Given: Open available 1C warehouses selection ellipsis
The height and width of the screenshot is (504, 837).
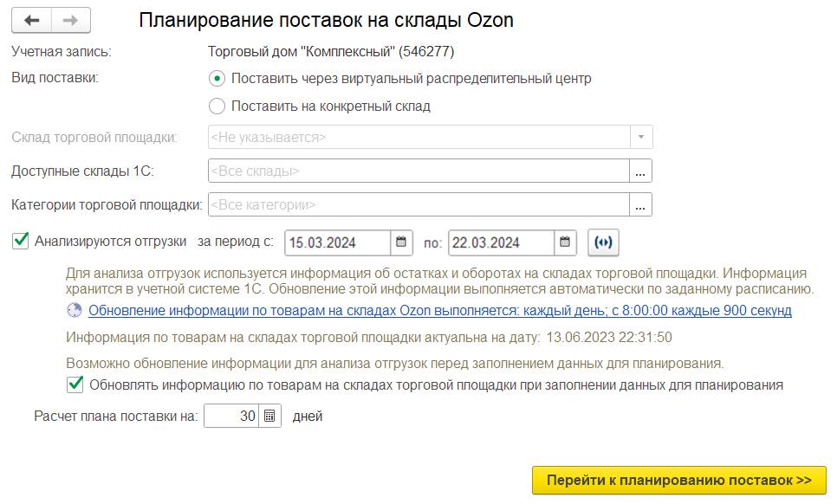Looking at the screenshot, I should pyautogui.click(x=640, y=171).
